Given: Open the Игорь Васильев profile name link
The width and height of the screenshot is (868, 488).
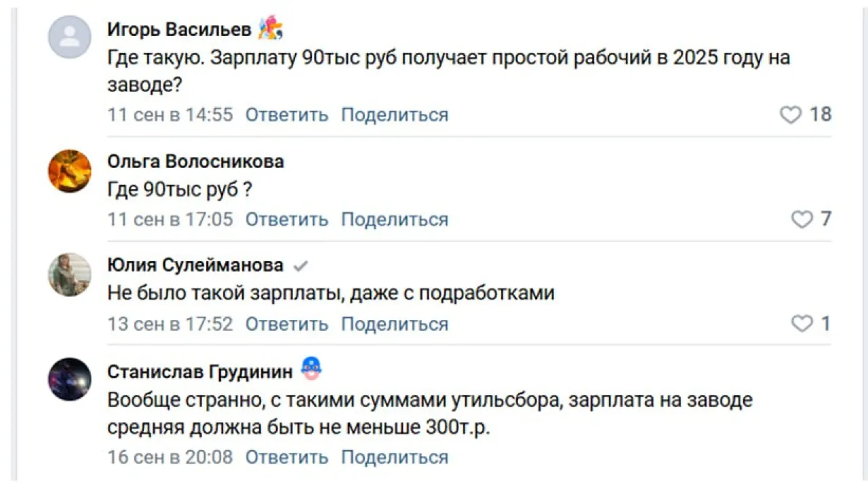Looking at the screenshot, I should [x=179, y=30].
